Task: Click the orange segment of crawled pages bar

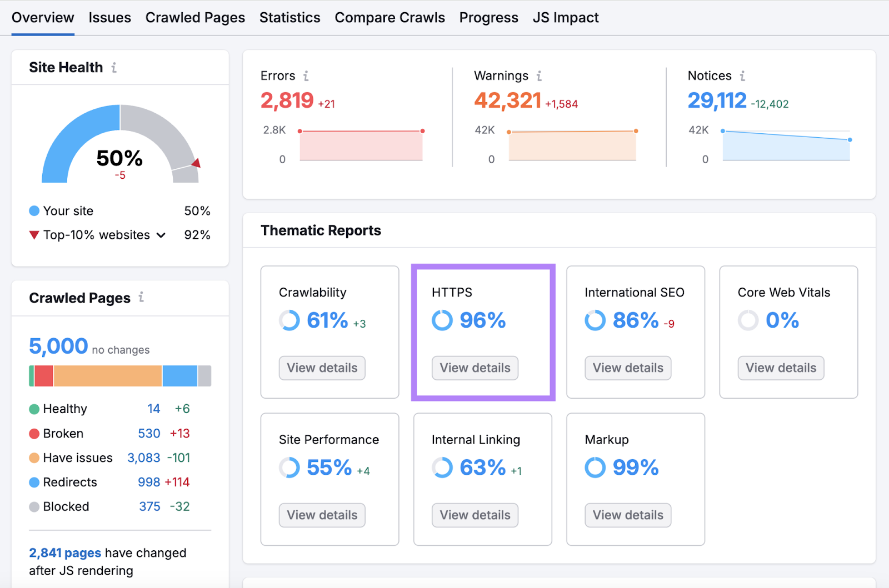Action: coord(108,376)
